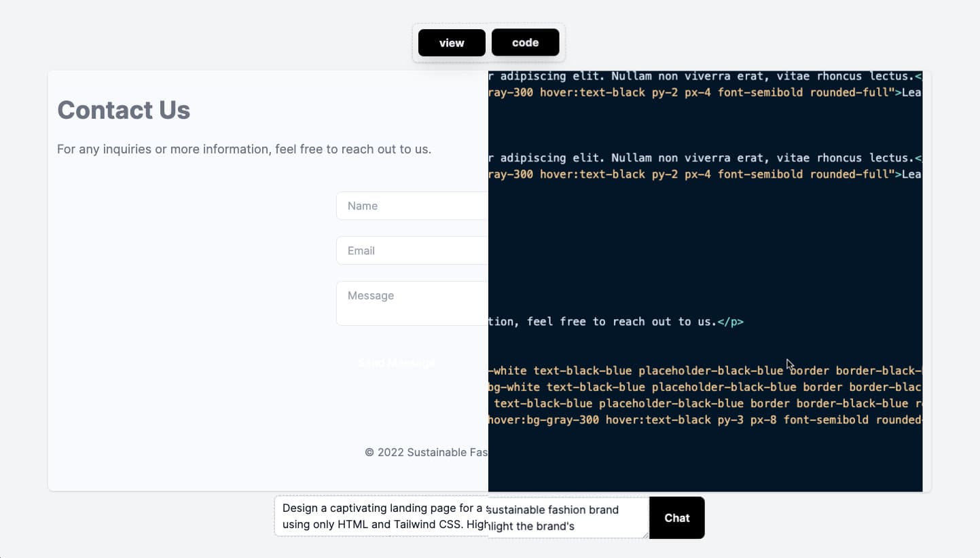Image resolution: width=980 pixels, height=558 pixels.
Task: Click the black Chat button
Action: click(676, 518)
